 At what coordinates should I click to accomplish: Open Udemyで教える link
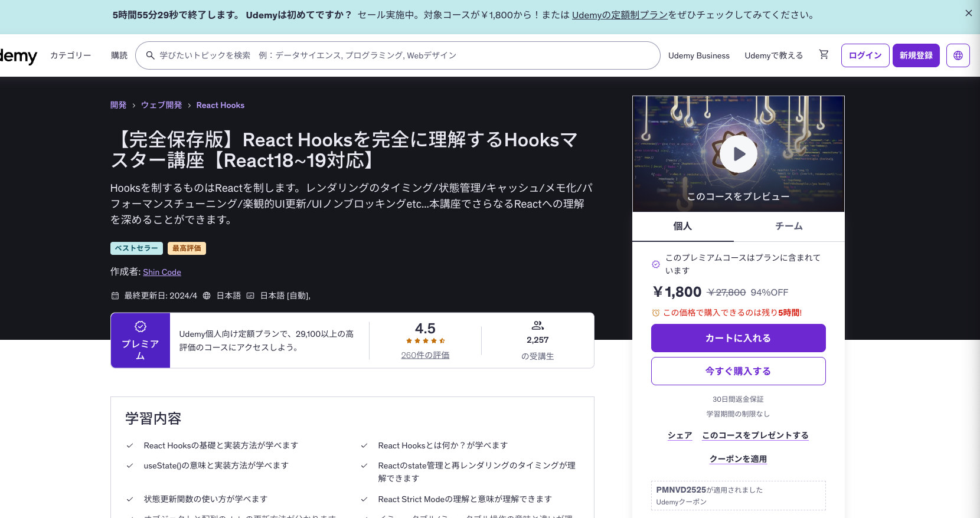[x=773, y=55]
